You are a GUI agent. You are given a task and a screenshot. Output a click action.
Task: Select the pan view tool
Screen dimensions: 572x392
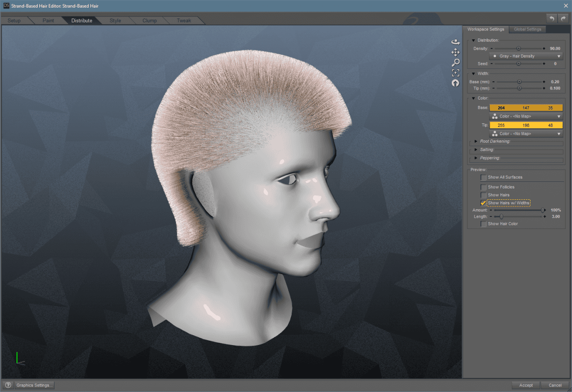pyautogui.click(x=455, y=52)
